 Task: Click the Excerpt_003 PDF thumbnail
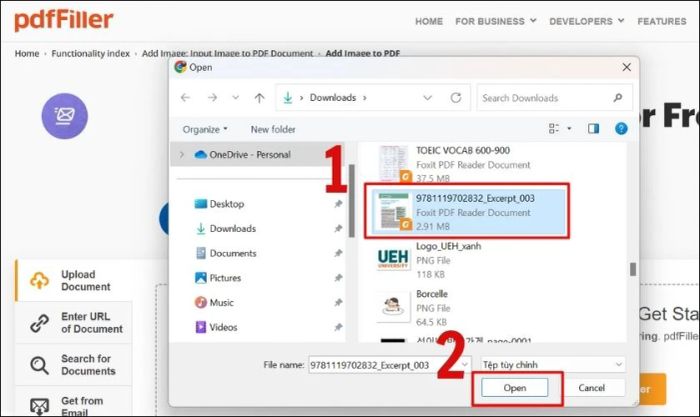pos(393,211)
